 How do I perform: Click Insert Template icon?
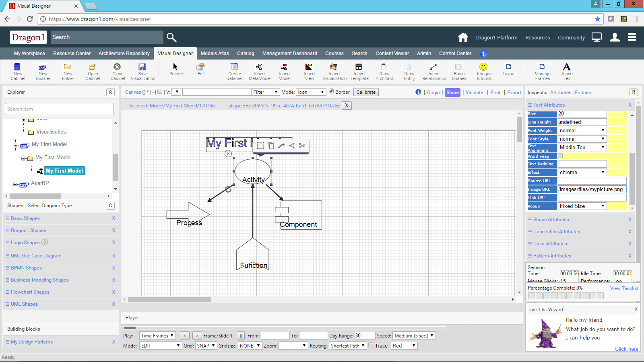(x=359, y=67)
